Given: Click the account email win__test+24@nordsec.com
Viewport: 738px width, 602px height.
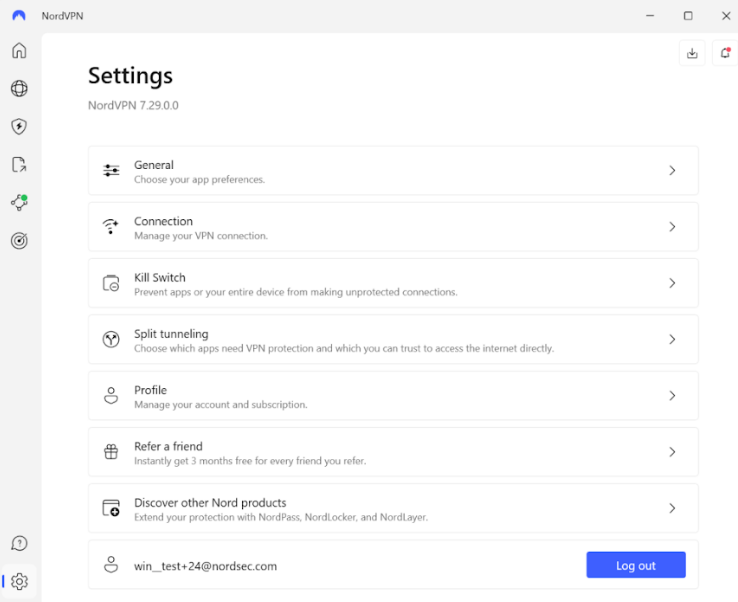Looking at the screenshot, I should (205, 566).
